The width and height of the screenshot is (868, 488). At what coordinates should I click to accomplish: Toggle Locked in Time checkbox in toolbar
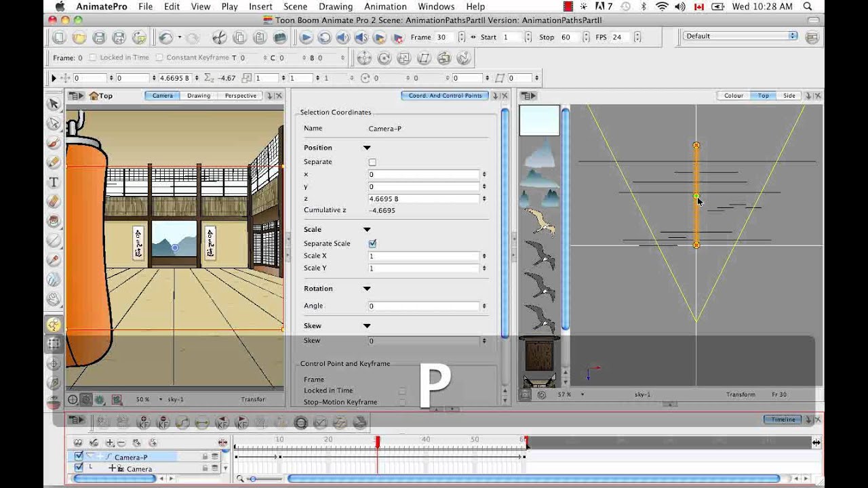tap(93, 58)
